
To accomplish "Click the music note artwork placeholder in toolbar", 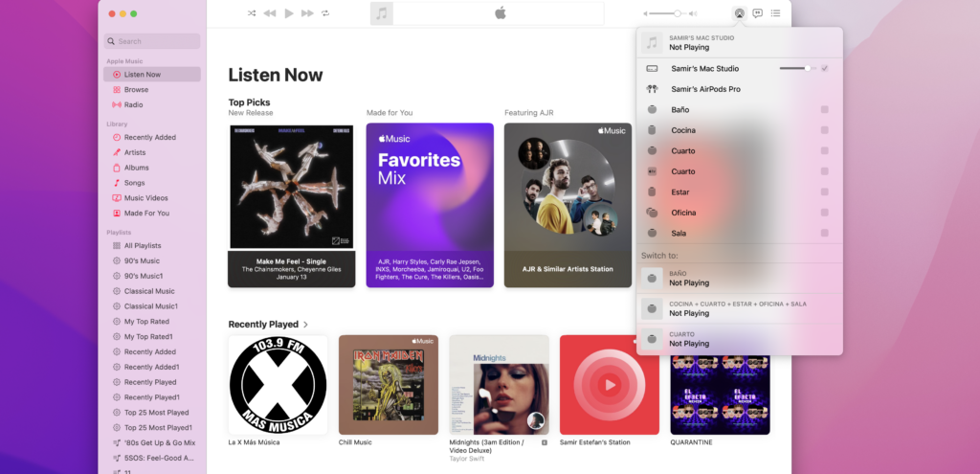I will (x=381, y=13).
